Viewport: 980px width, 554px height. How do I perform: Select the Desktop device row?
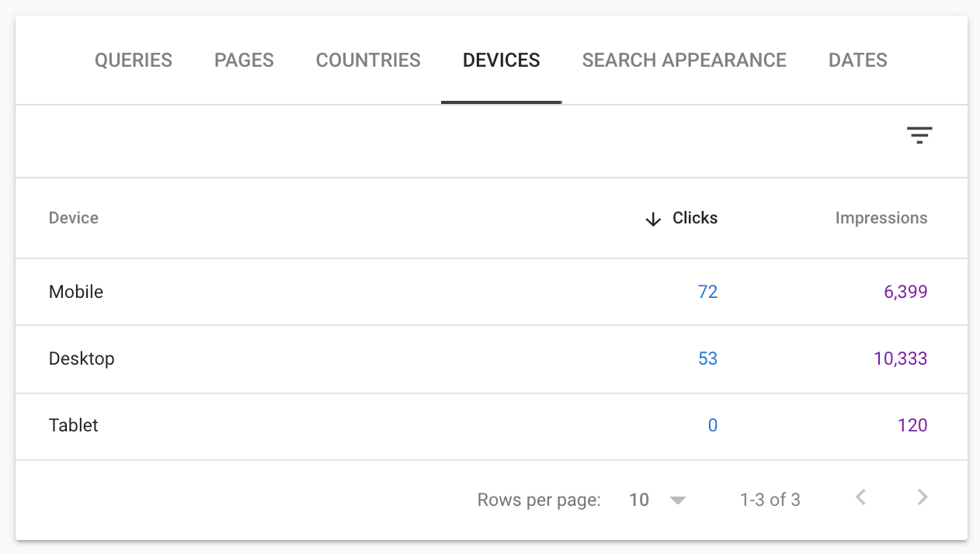[82, 358]
